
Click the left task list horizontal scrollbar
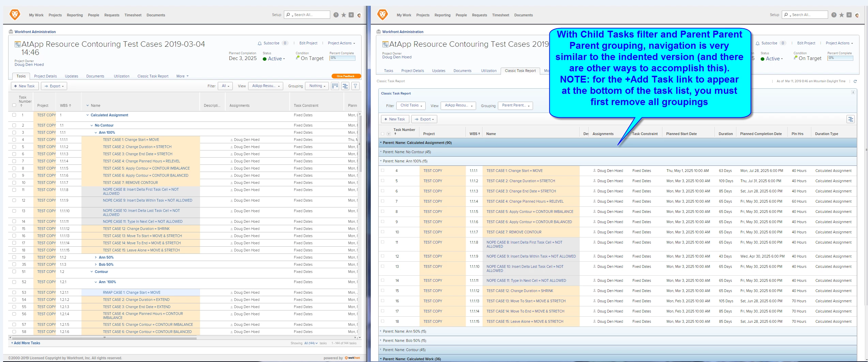tap(104, 338)
